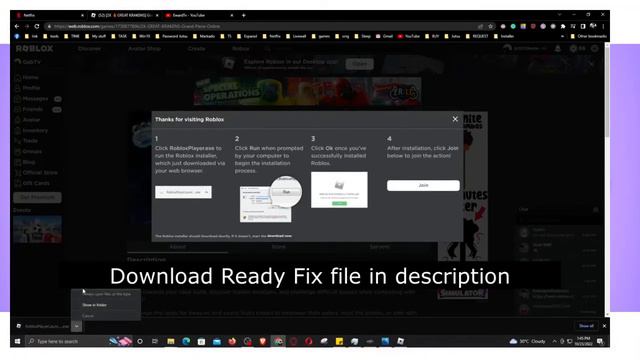Screen dimensions: 640x360
Task: Choose Always open files of this type
Action: tap(107, 294)
